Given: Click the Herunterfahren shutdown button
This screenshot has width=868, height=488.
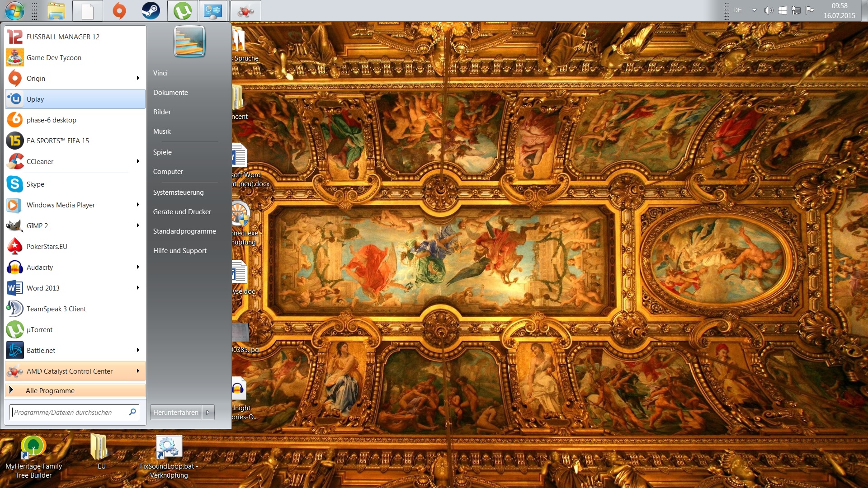Looking at the screenshot, I should (x=176, y=413).
